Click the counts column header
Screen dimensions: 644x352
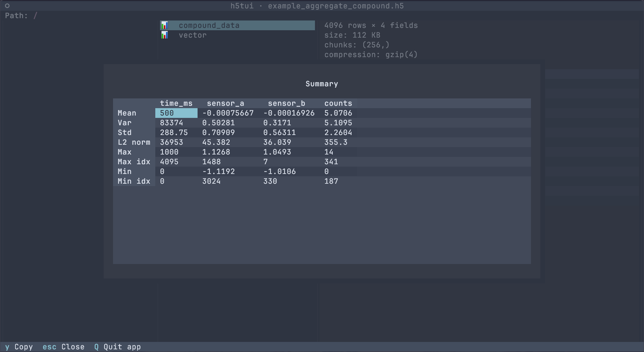click(x=338, y=103)
